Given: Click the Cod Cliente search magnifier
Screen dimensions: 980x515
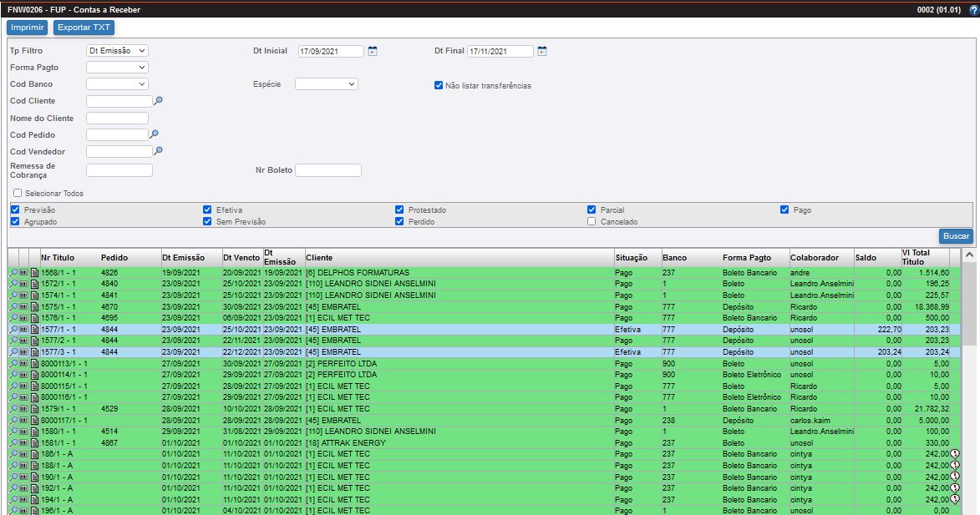Looking at the screenshot, I should [158, 100].
